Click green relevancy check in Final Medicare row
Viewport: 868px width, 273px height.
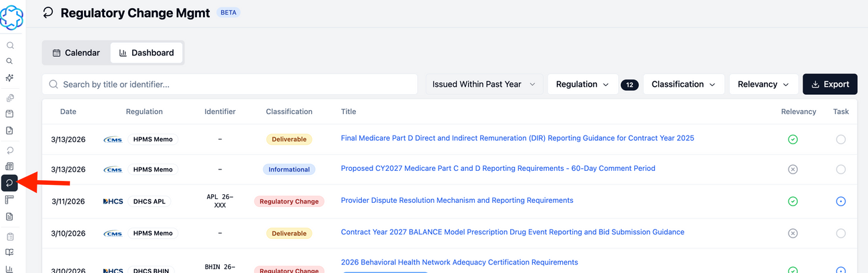793,140
